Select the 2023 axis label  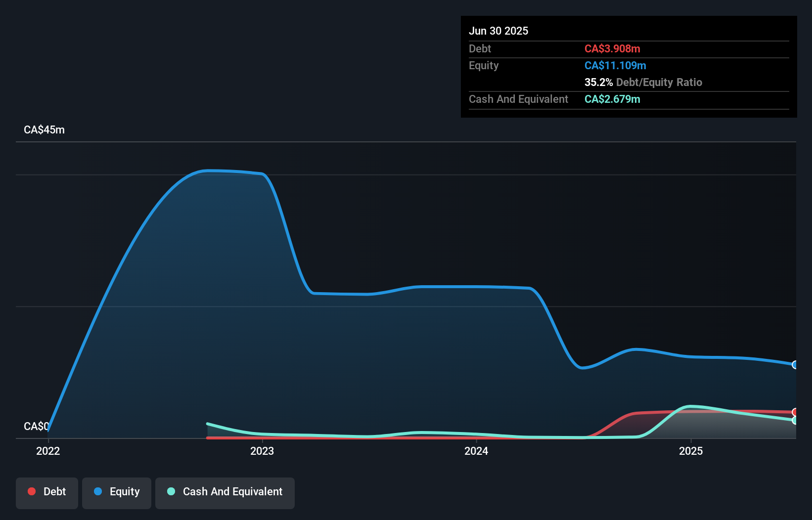coord(263,451)
